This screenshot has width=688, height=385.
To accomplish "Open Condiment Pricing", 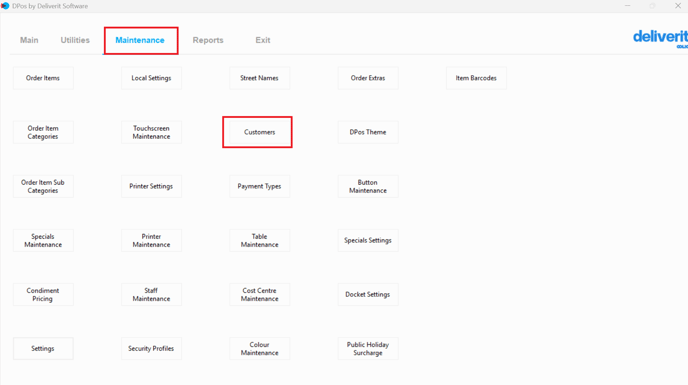I will (x=43, y=295).
